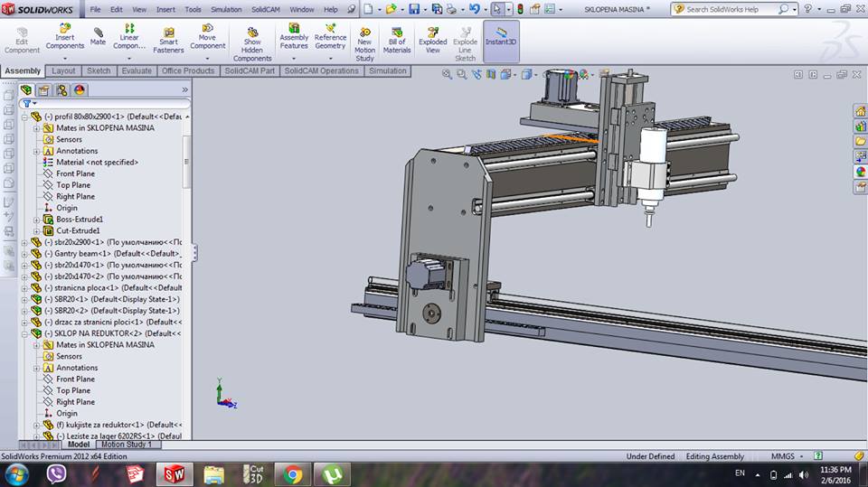Switch to Motion Study 1 tab
The width and height of the screenshot is (868, 487).
pos(127,445)
